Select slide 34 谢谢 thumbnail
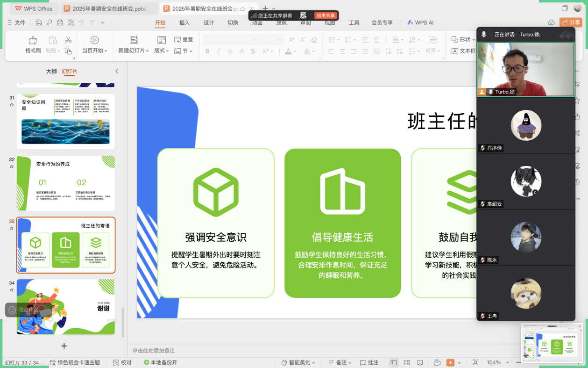Image resolution: width=588 pixels, height=368 pixels. point(66,307)
